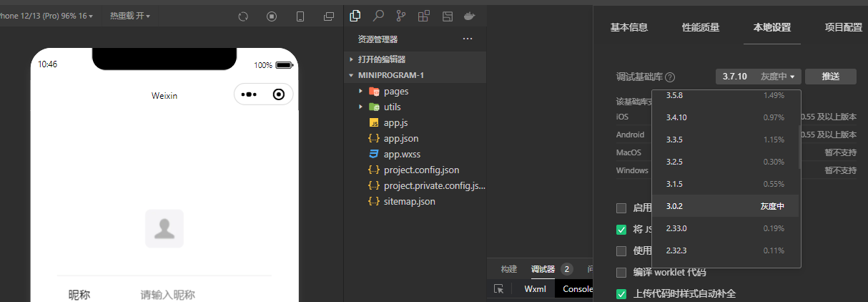Switch to 调试器 panel tab
This screenshot has width=868, height=302.
point(543,269)
